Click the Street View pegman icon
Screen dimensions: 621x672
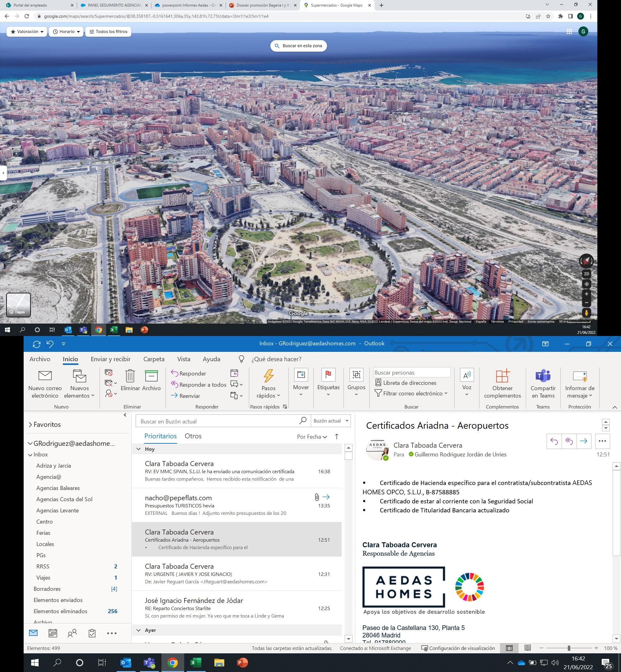(586, 313)
